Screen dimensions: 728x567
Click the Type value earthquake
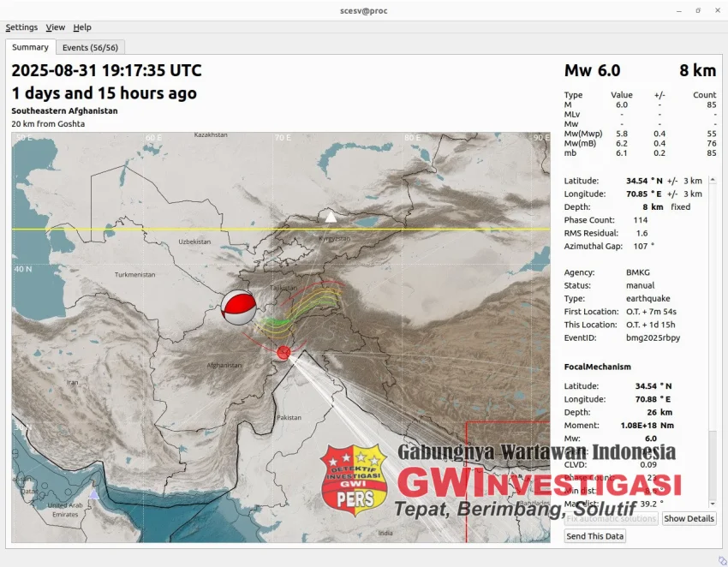pos(647,299)
